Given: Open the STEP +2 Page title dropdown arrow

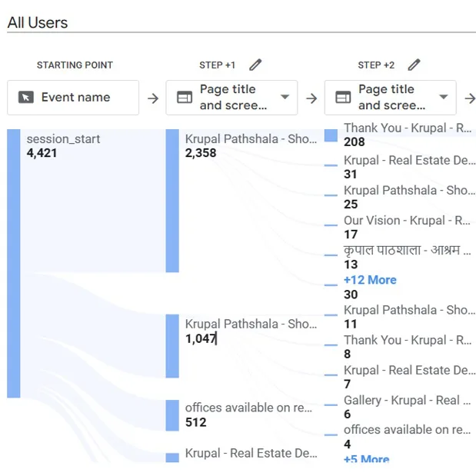Looking at the screenshot, I should click(x=444, y=97).
